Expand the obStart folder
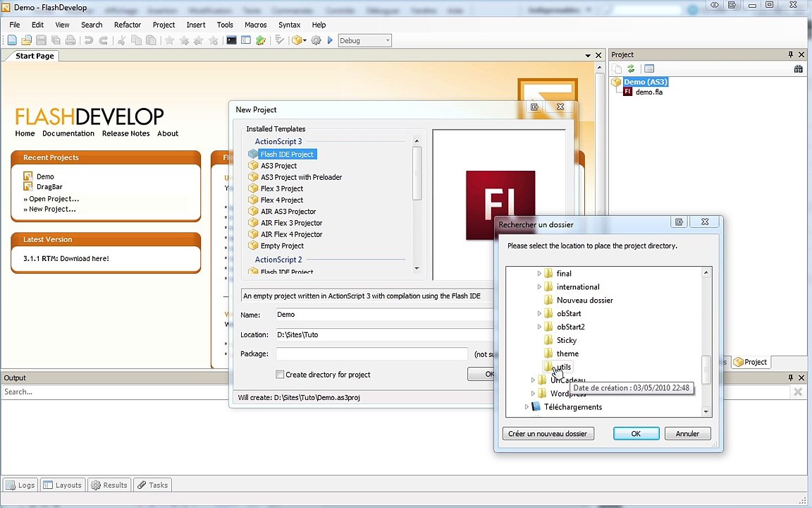812x508 pixels. click(x=539, y=313)
